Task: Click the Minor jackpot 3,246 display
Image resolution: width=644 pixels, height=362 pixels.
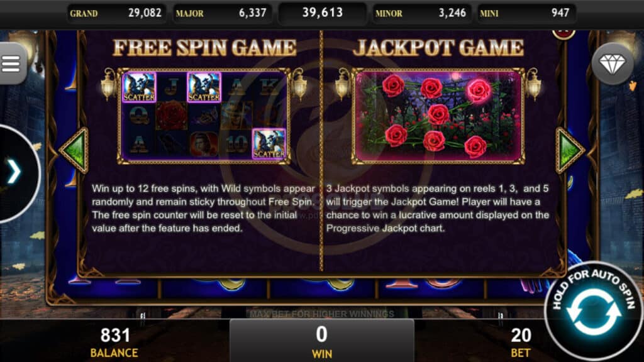Action: point(421,13)
